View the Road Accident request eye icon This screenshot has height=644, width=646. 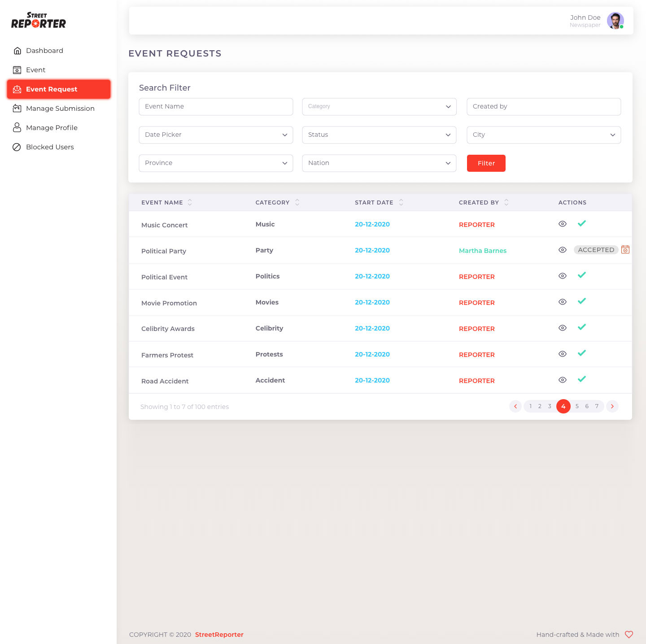pos(563,380)
